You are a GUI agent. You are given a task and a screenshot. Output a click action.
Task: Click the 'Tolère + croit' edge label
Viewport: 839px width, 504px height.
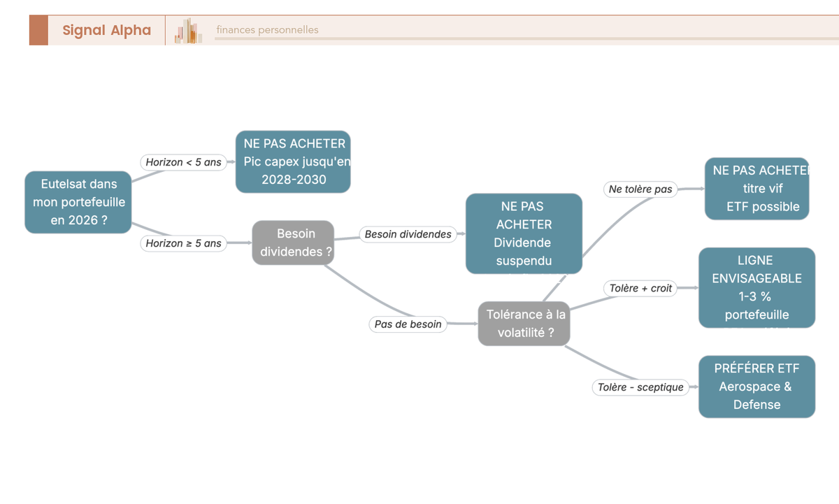[x=640, y=288]
